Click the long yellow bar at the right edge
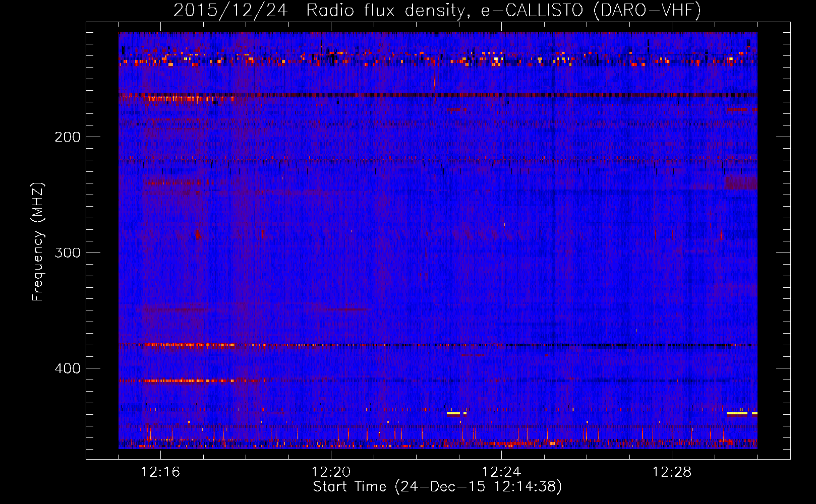The width and height of the screenshot is (816, 504). (x=737, y=413)
